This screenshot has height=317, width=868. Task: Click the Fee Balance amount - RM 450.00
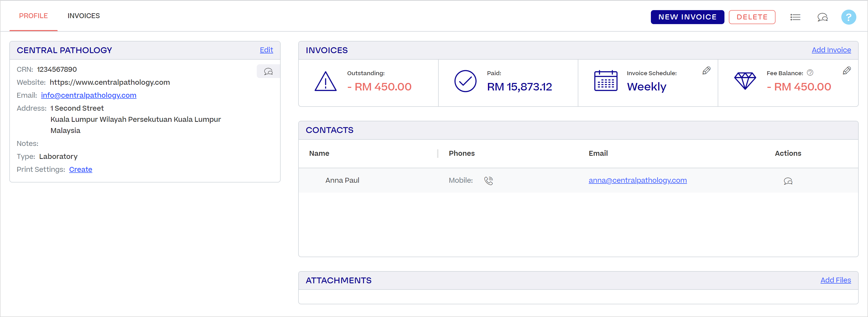click(799, 87)
